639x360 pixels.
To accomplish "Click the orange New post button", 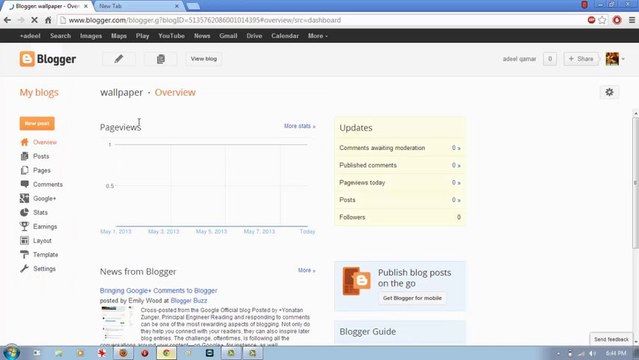I will (37, 123).
